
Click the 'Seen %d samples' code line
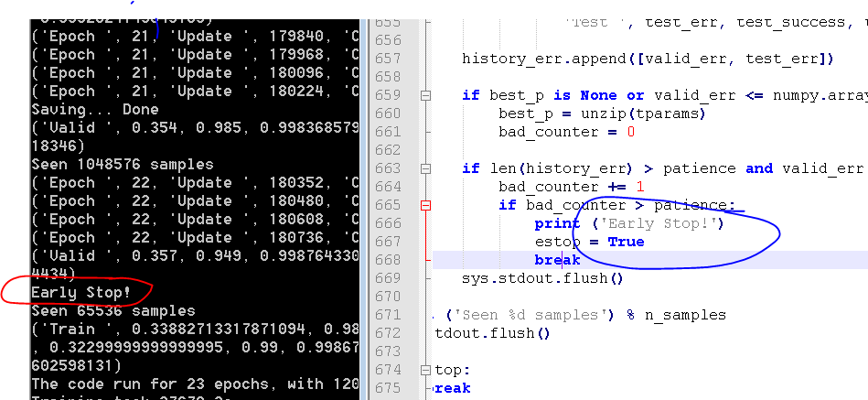[x=587, y=315]
